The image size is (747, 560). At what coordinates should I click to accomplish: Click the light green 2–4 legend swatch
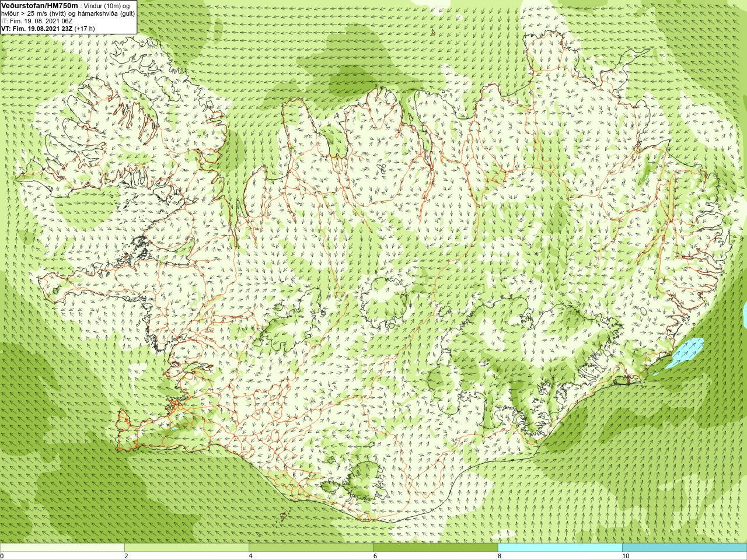(187, 548)
